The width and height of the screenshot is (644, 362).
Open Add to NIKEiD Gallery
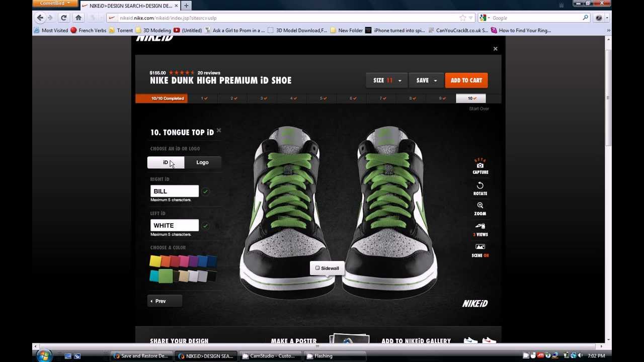click(x=416, y=341)
